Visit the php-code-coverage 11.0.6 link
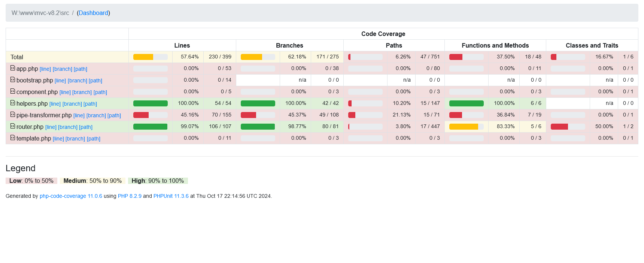The height and width of the screenshot is (263, 644). [71, 196]
